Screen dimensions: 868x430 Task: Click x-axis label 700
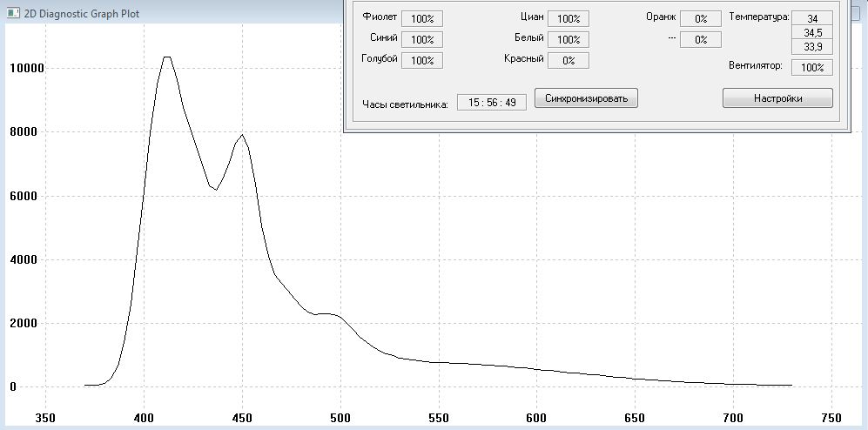pyautogui.click(x=733, y=417)
